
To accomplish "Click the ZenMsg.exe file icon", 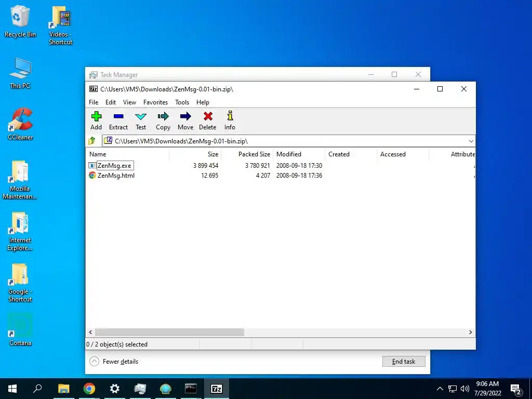I will [x=92, y=166].
